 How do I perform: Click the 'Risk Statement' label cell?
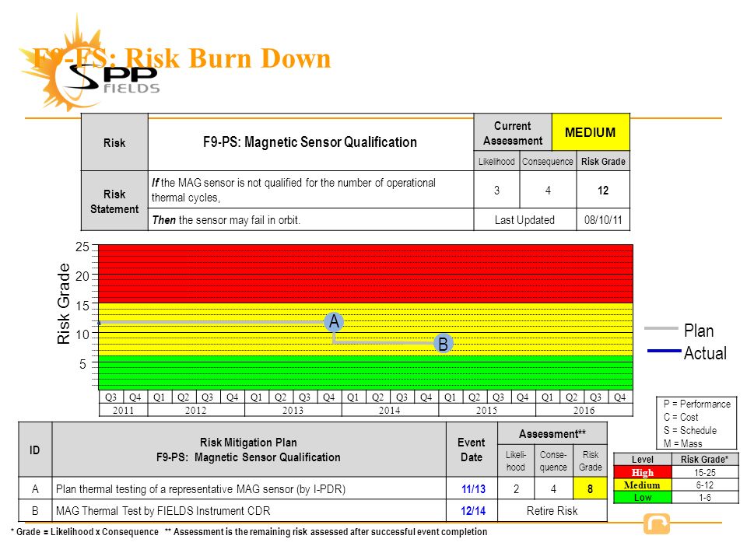114,201
